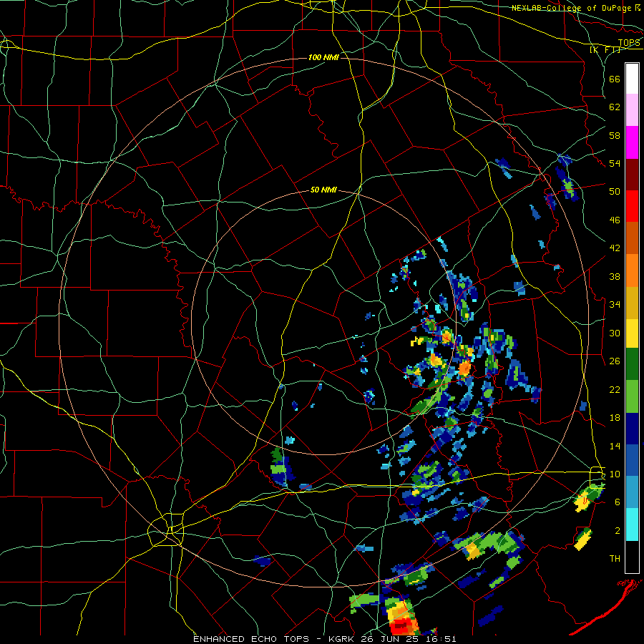
Task: Click the legend value "38"
Action: click(x=615, y=276)
